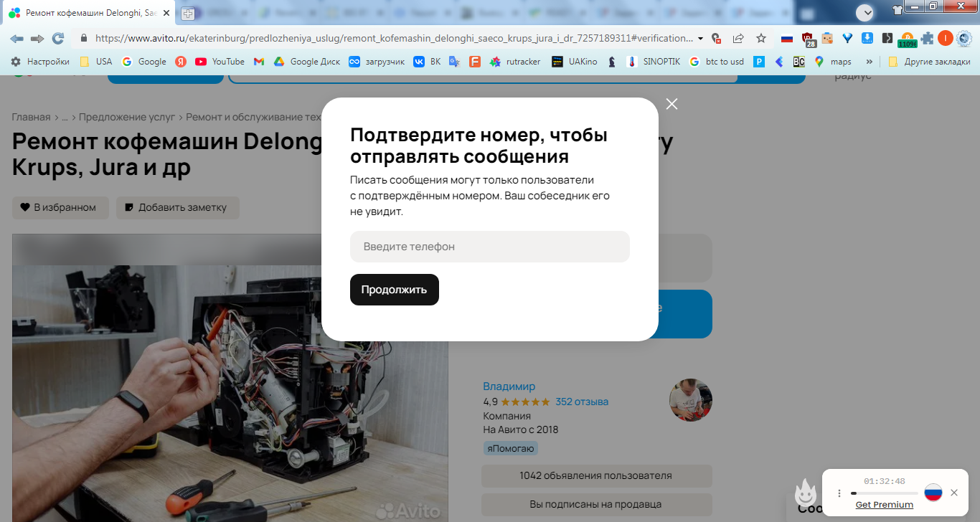Open the USA bookmarks folder
980x522 pixels.
click(x=95, y=62)
